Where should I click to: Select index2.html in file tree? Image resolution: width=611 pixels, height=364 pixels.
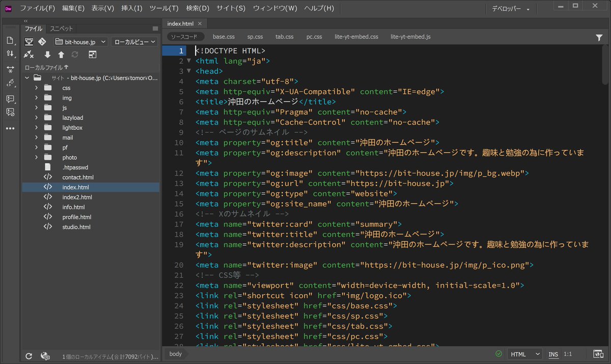coord(77,197)
